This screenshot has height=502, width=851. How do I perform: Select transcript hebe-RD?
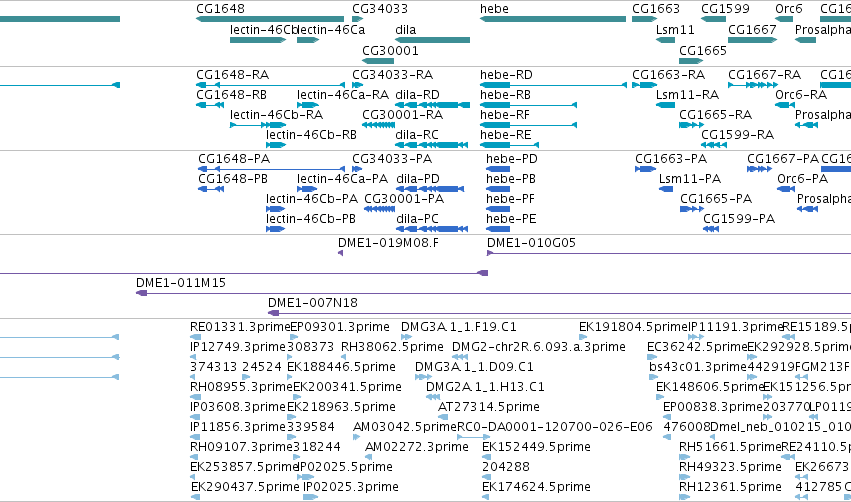coord(554,85)
